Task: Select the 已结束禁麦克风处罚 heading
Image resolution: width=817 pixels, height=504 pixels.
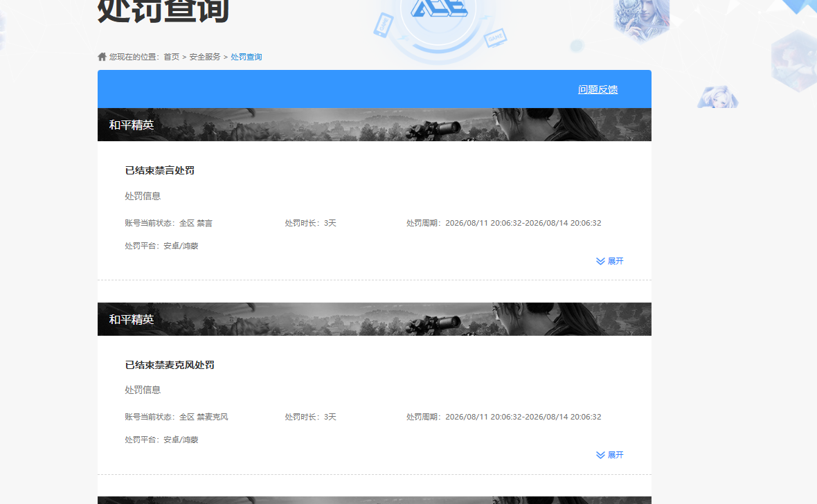Action: click(170, 365)
